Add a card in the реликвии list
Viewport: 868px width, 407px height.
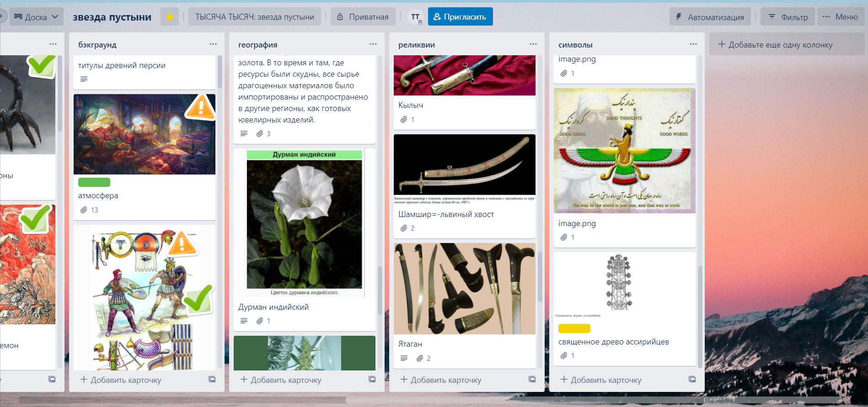pyautogui.click(x=441, y=380)
